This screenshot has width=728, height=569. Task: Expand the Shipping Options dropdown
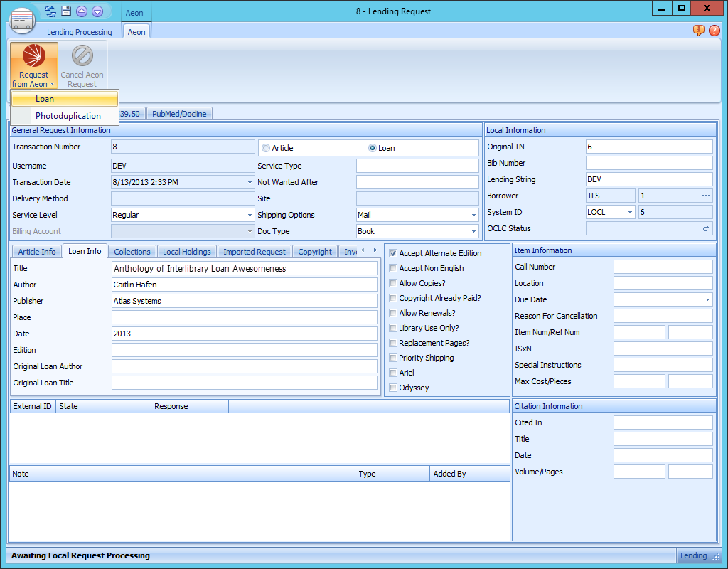coord(473,215)
